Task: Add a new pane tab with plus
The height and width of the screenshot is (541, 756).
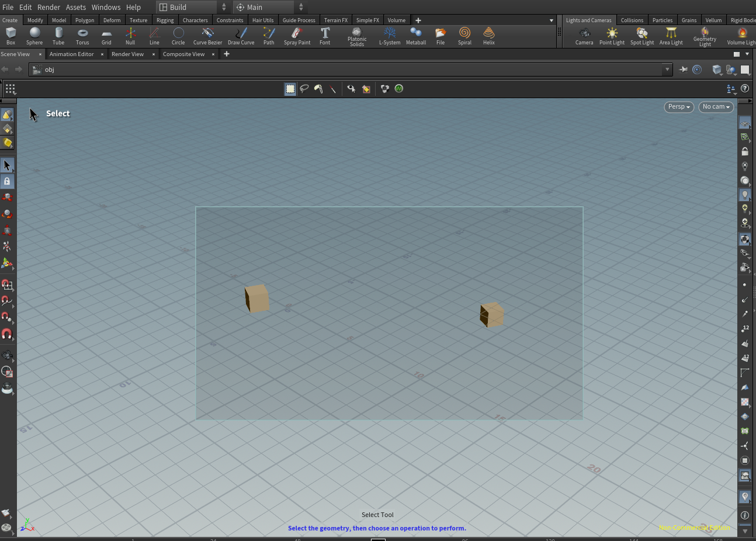Action: pos(227,54)
